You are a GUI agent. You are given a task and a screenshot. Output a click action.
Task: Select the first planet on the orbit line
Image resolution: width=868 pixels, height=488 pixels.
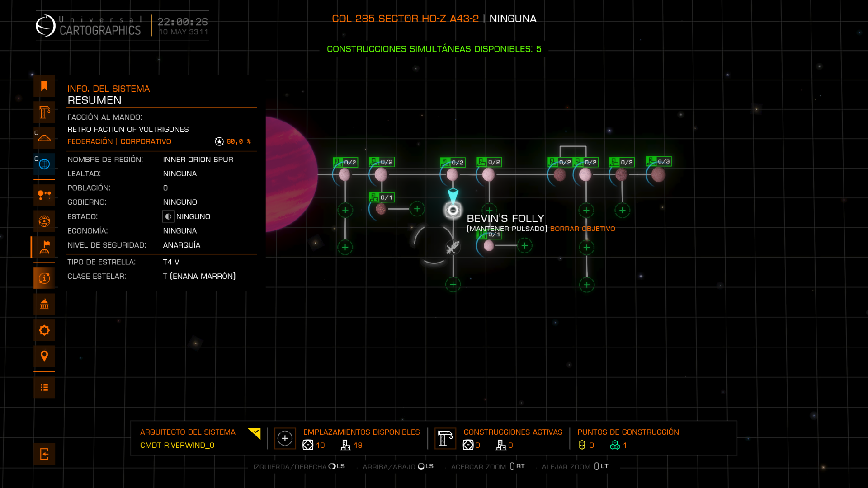pos(344,174)
